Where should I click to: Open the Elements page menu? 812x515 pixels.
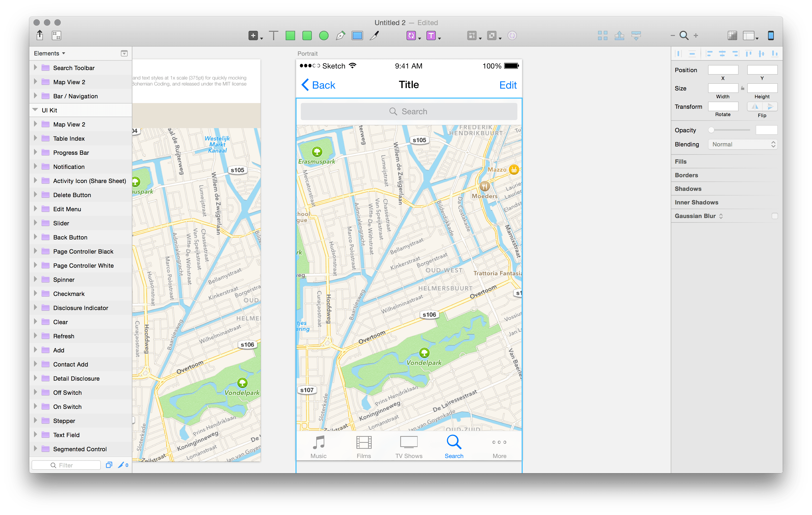(x=49, y=53)
